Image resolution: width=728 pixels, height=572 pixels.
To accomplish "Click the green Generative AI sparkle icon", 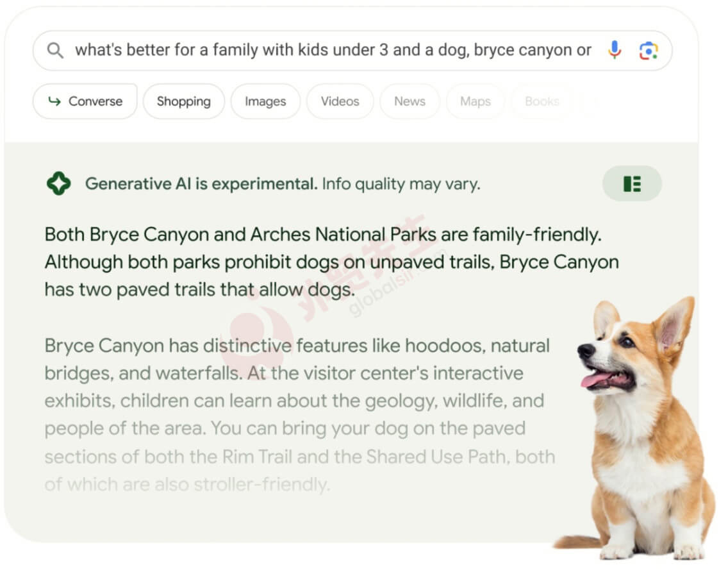I will 58,184.
